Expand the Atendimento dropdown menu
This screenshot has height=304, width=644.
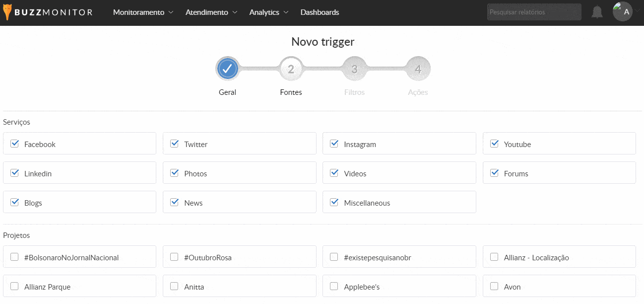coord(211,12)
